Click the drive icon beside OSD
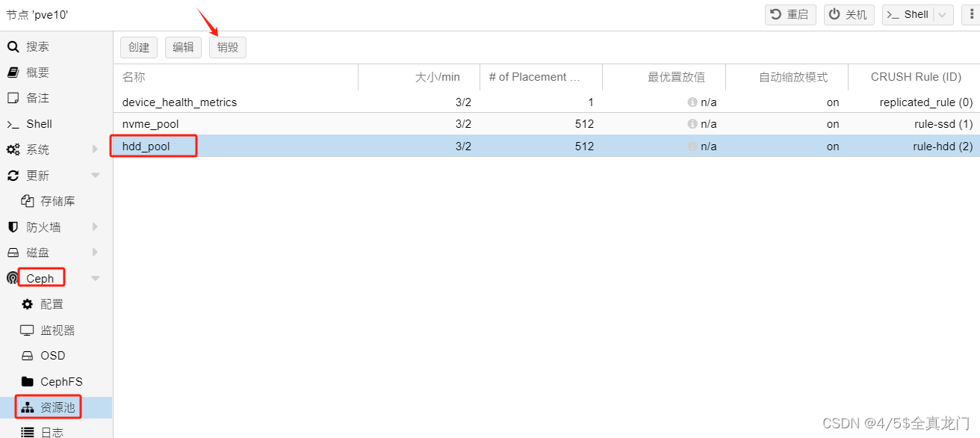 click(28, 356)
